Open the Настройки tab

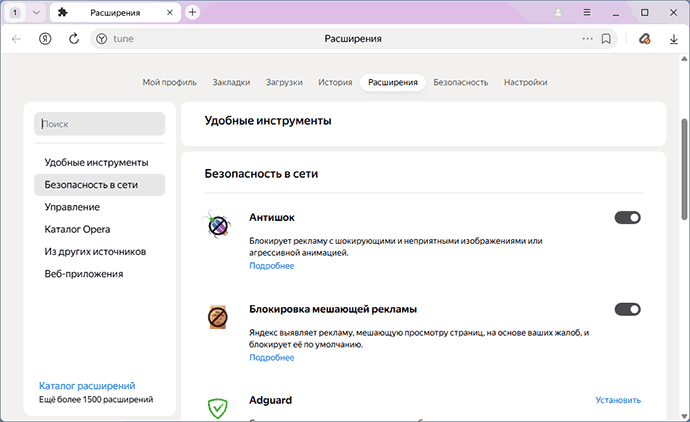tap(525, 82)
